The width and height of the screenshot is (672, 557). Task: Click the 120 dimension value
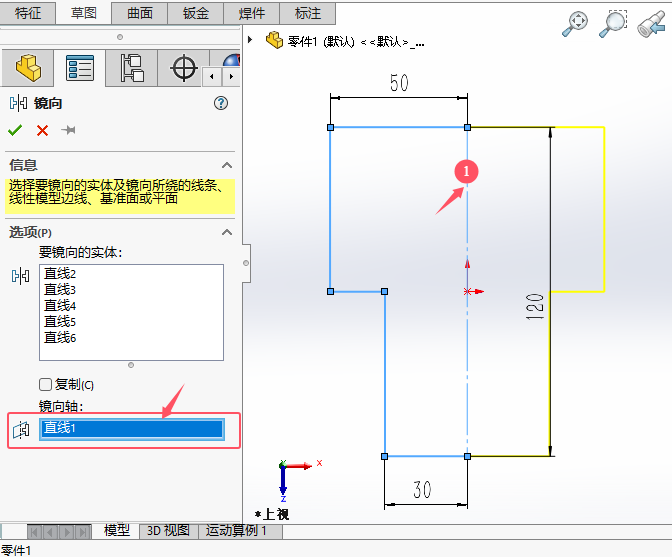(x=535, y=307)
